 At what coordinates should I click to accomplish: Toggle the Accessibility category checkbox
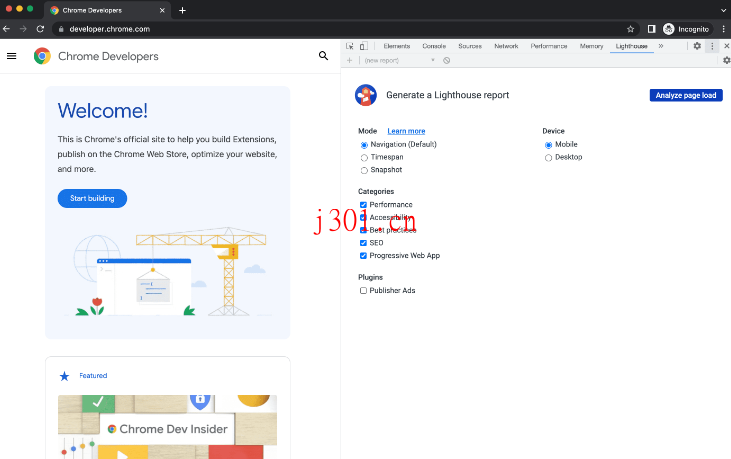(x=363, y=217)
